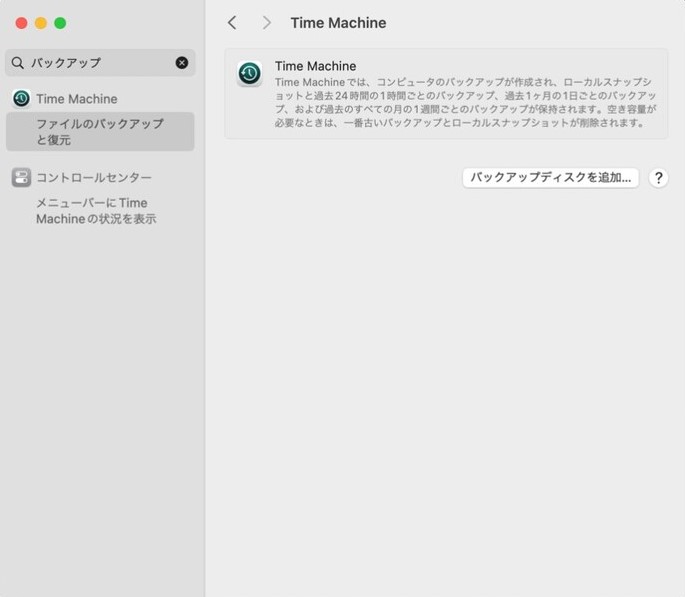Click バックアップディスクを追加… button
685x597 pixels.
[550, 178]
